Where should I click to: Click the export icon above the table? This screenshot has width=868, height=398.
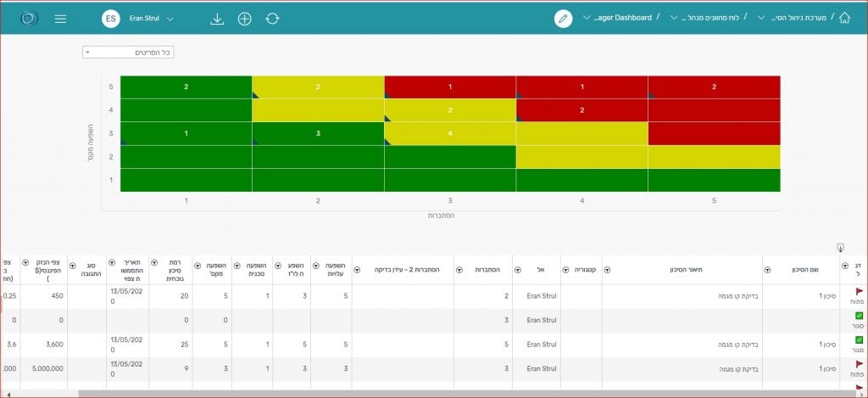840,248
